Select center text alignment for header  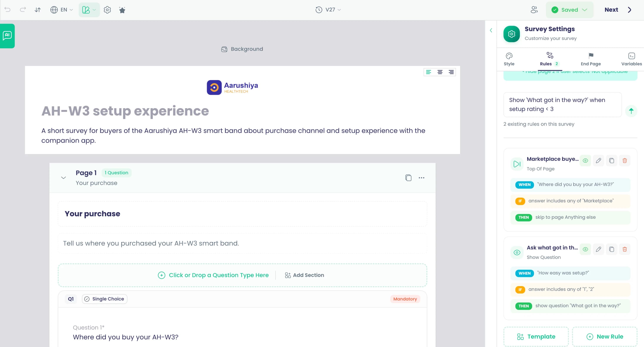click(x=440, y=72)
